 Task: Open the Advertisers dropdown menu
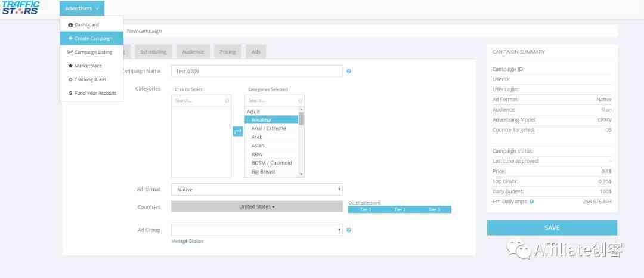82,8
